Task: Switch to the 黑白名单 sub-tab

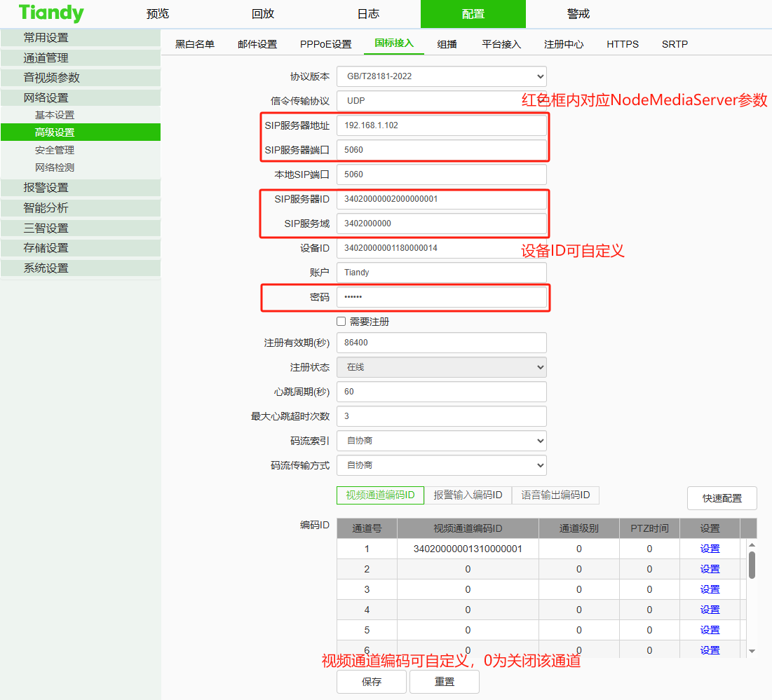Action: pos(195,44)
